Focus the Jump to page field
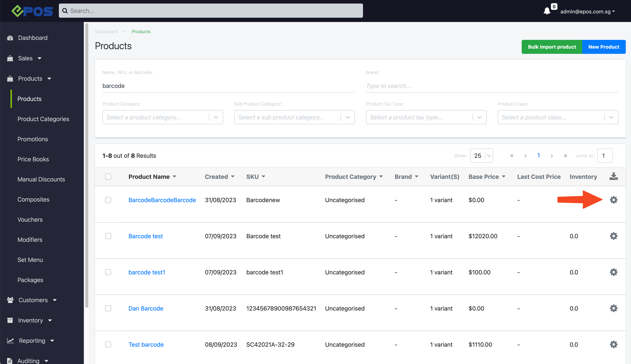631x364 pixels. (605, 156)
